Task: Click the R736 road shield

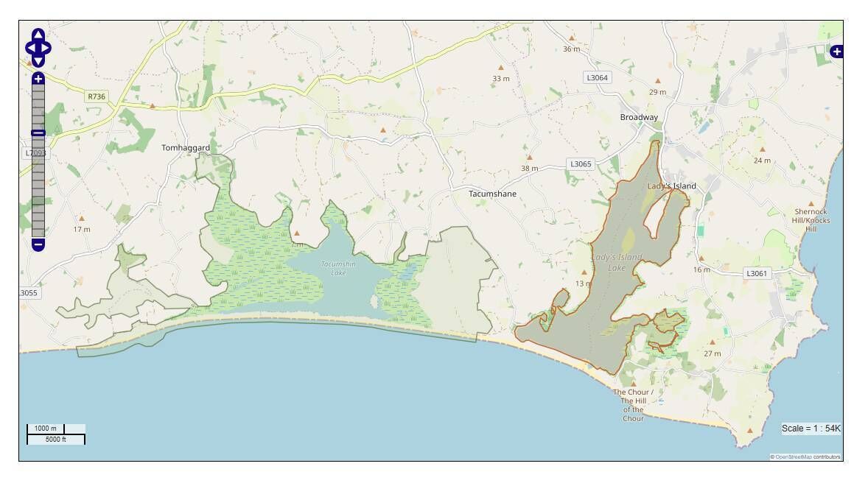Action: (x=97, y=96)
